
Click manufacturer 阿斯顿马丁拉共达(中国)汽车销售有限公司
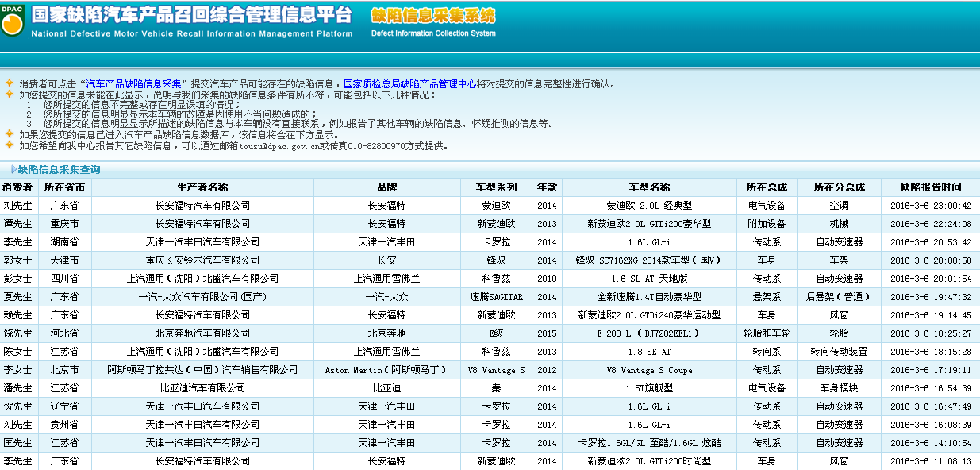(x=202, y=370)
